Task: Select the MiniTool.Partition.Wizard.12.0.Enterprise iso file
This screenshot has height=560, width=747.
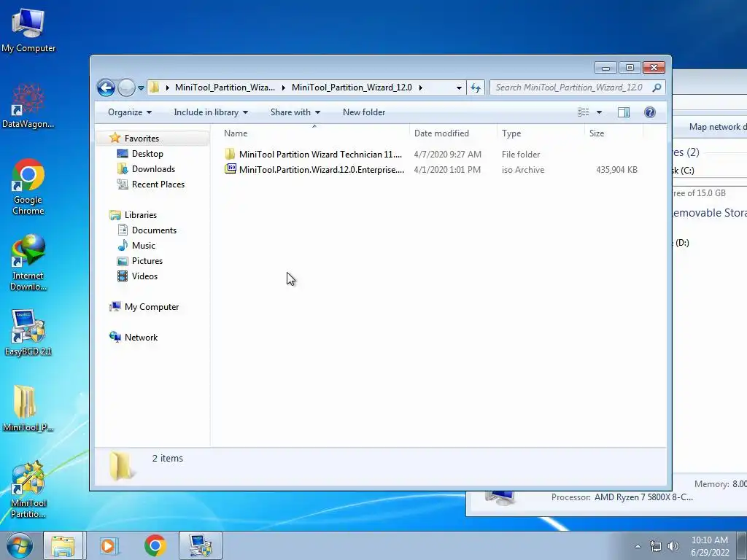Action: coord(322,169)
